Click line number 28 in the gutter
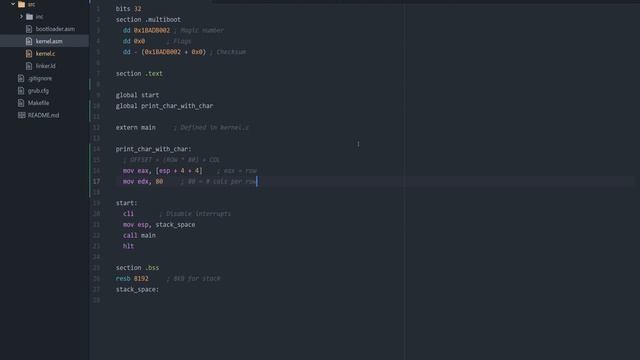The height and width of the screenshot is (360, 640). tap(96, 300)
